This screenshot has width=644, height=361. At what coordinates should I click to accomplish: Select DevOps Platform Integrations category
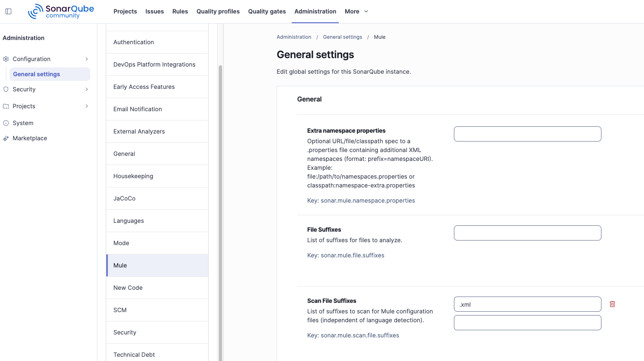[157, 64]
